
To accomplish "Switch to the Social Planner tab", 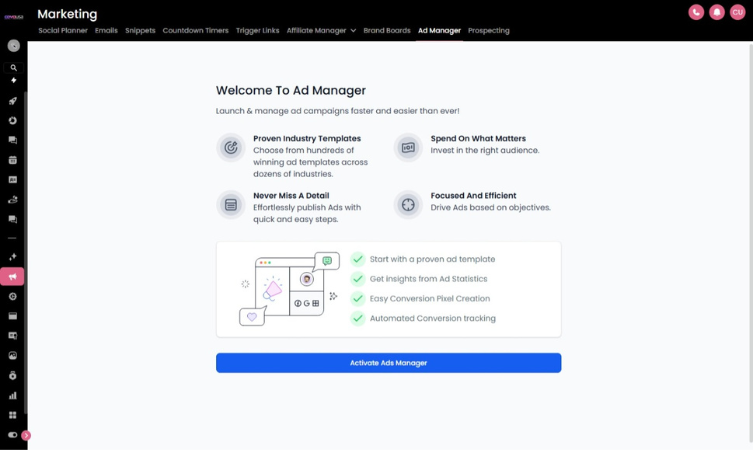I will click(63, 31).
